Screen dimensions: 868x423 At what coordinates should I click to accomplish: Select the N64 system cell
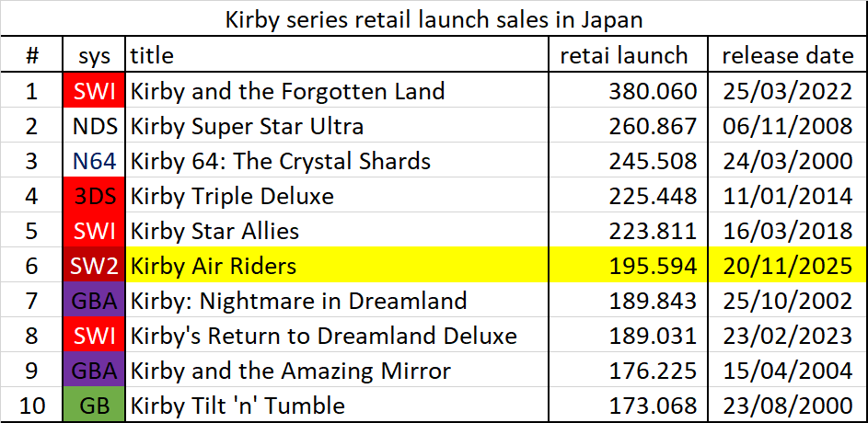pyautogui.click(x=95, y=161)
